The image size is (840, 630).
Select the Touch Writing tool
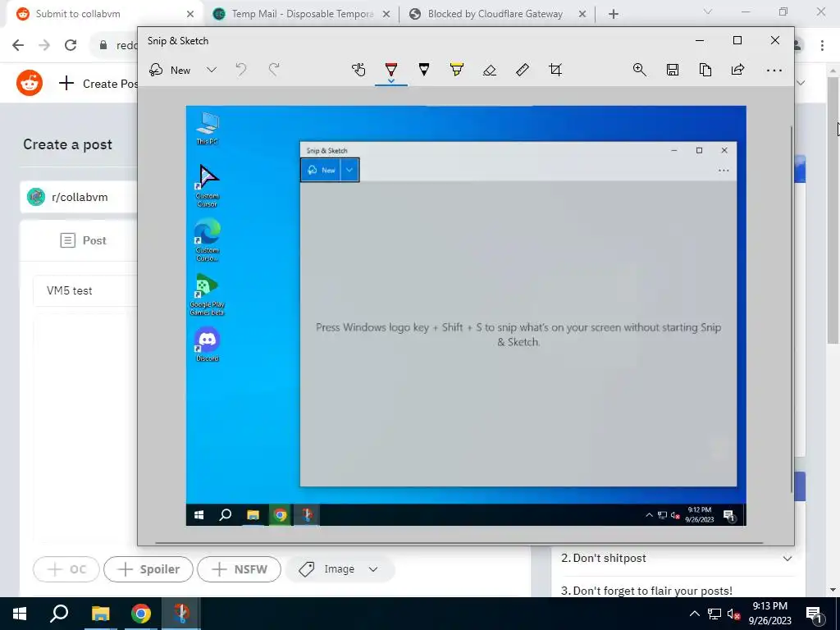click(x=358, y=70)
